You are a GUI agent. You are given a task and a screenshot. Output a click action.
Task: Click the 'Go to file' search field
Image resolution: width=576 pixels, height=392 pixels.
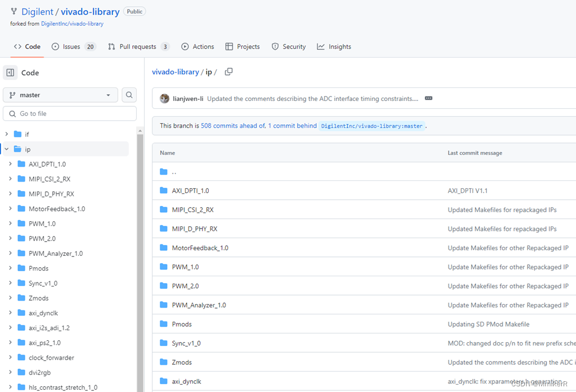(70, 113)
